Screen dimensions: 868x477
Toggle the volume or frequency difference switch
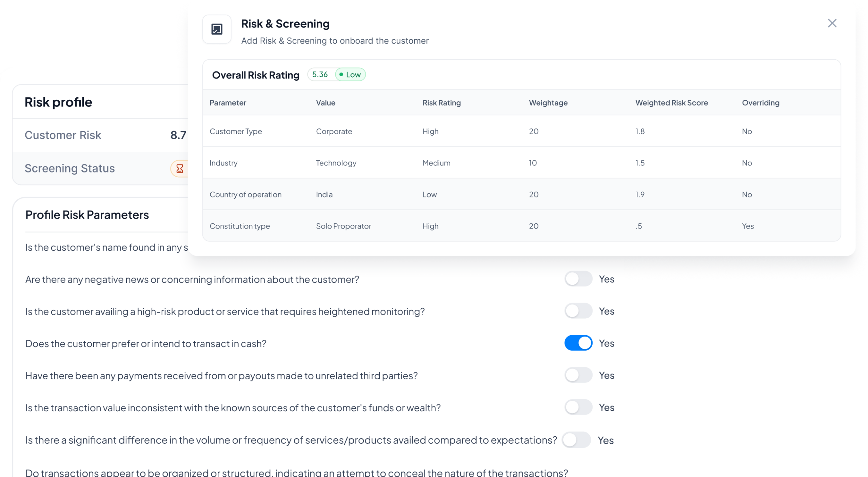click(x=576, y=440)
